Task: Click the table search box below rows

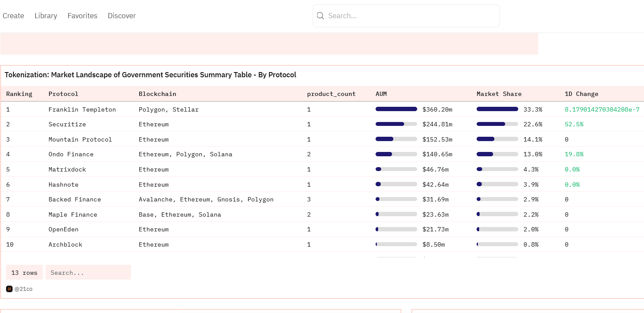Action: tap(88, 273)
